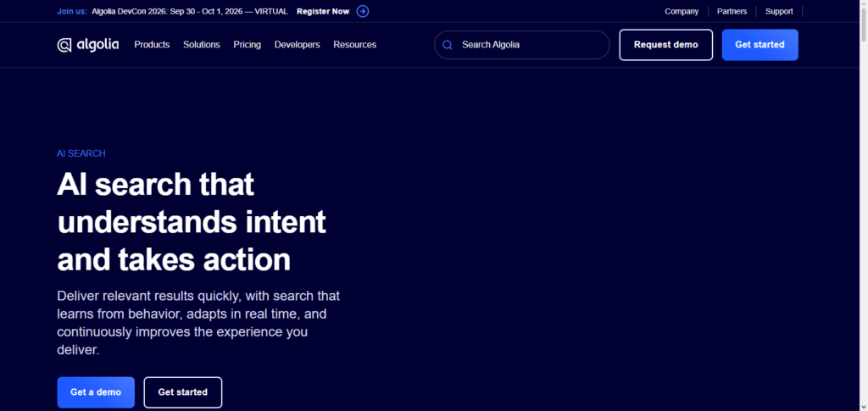
Task: Open the Developers menu
Action: point(298,45)
